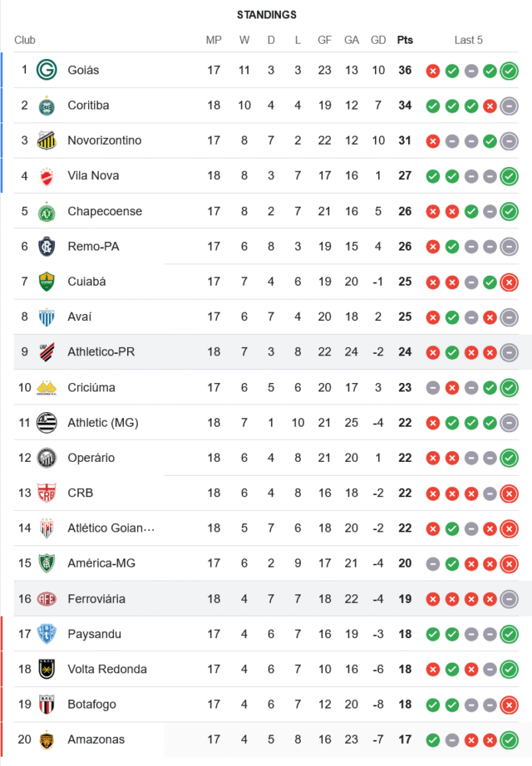The image size is (532, 766).
Task: Click Botafogo's most recent loss circle
Action: click(x=509, y=705)
